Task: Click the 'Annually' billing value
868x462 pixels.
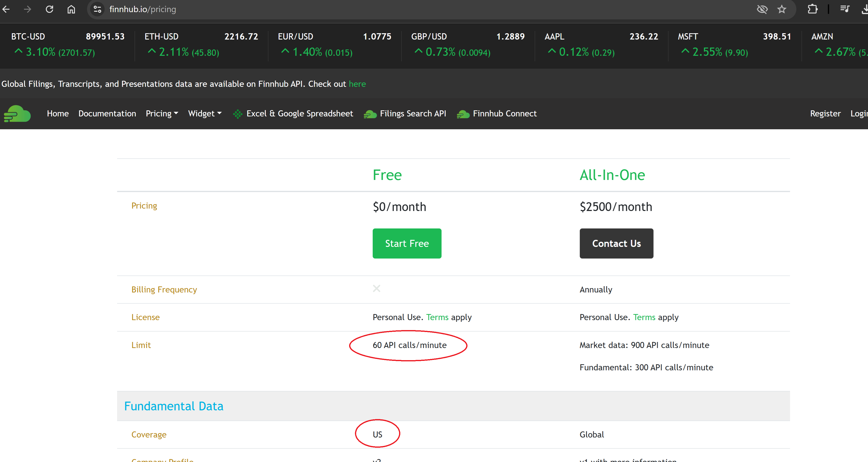Action: tap(596, 290)
